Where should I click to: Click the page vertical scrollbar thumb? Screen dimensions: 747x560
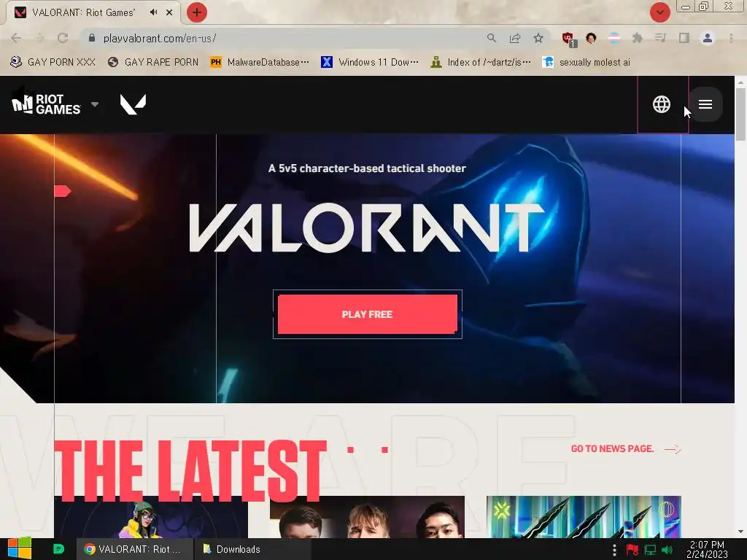pos(740,114)
